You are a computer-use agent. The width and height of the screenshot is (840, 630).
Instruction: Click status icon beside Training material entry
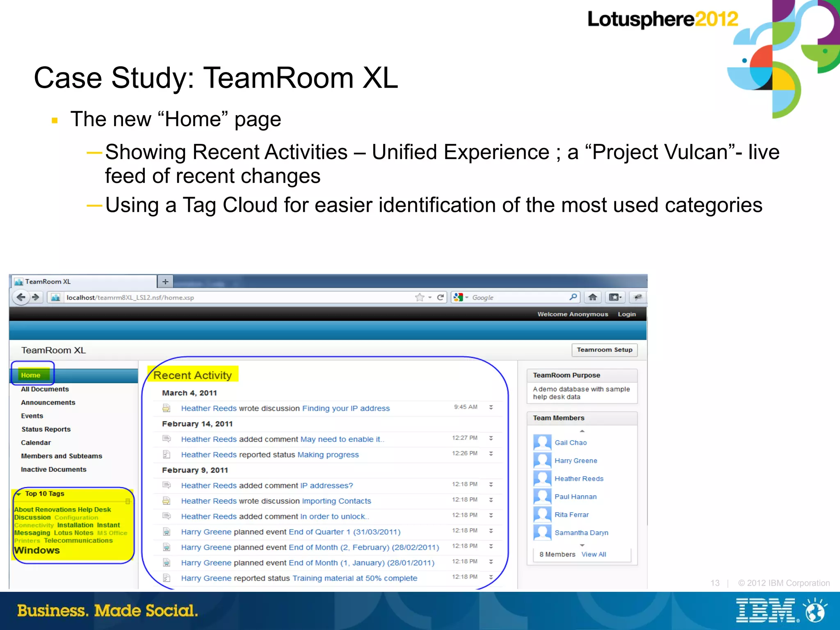click(x=166, y=578)
